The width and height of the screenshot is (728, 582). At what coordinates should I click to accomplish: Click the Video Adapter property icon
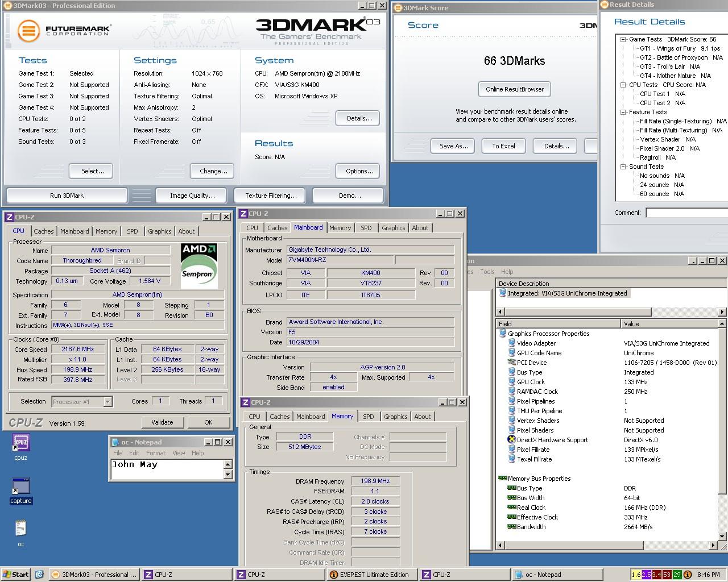[511, 343]
